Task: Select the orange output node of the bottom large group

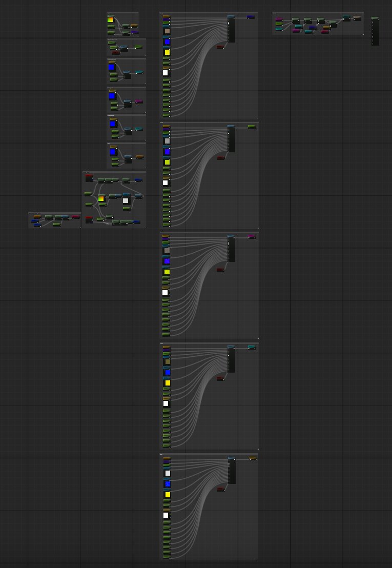Action: click(x=253, y=459)
